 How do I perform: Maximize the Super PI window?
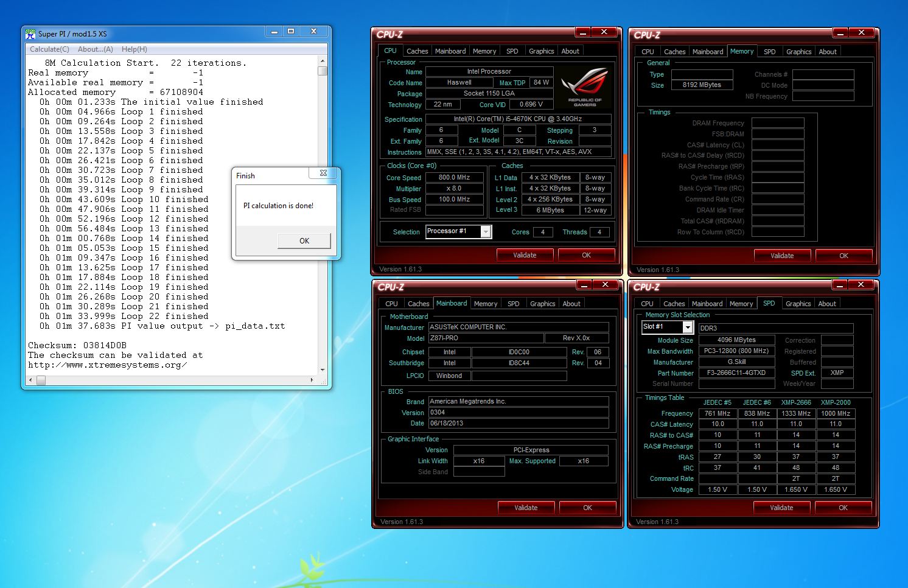[x=291, y=31]
